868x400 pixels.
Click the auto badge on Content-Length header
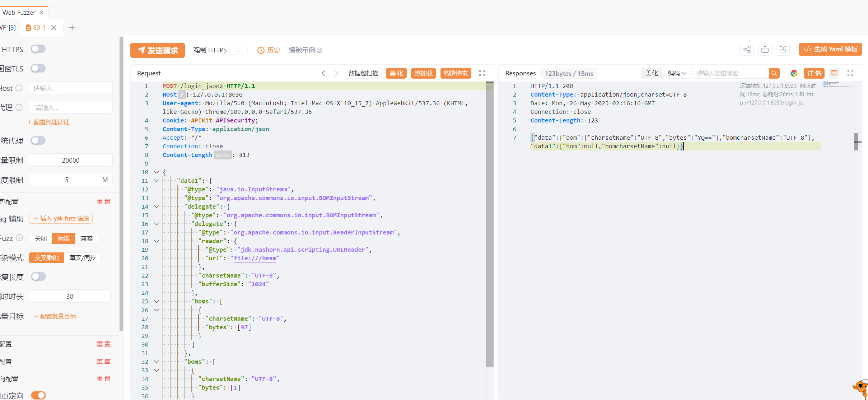click(x=223, y=155)
